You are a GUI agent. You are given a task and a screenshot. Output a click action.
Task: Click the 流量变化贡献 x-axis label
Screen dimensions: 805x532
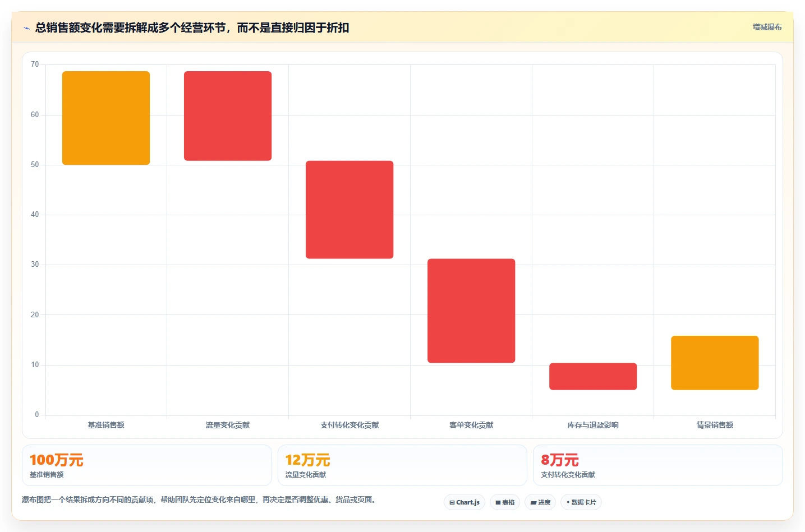tap(228, 425)
